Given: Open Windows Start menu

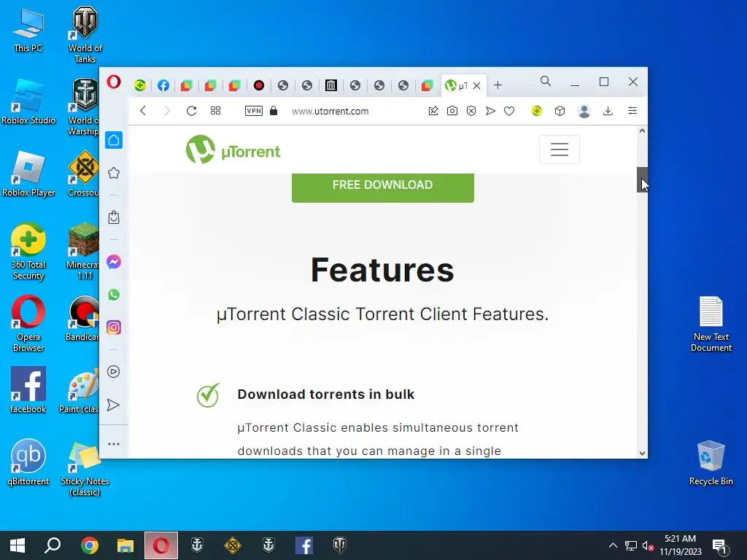Looking at the screenshot, I should (x=18, y=545).
